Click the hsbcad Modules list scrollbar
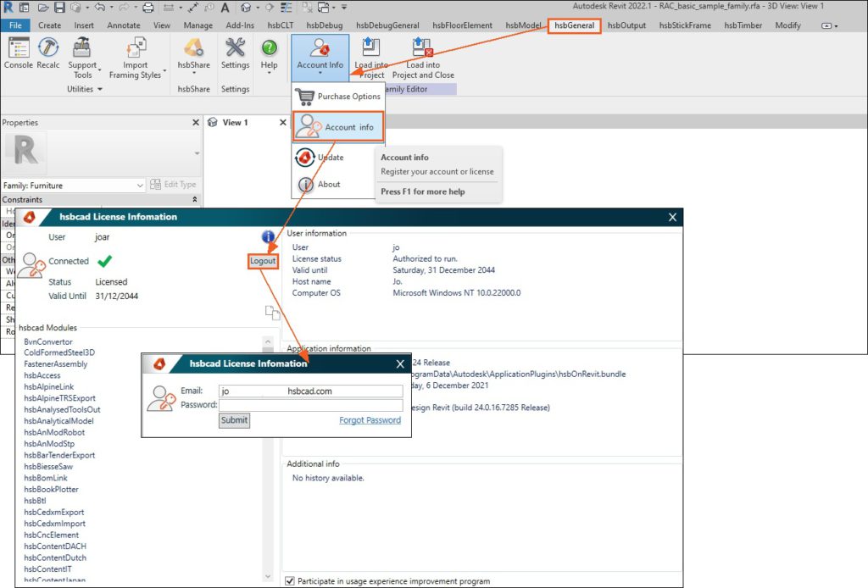This screenshot has width=868, height=588. click(268, 459)
